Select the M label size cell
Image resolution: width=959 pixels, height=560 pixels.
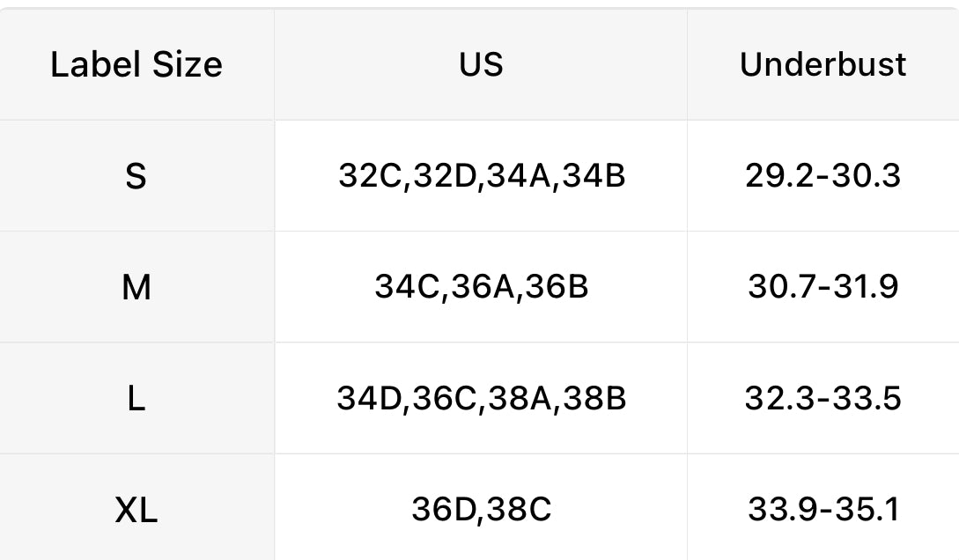[136, 287]
